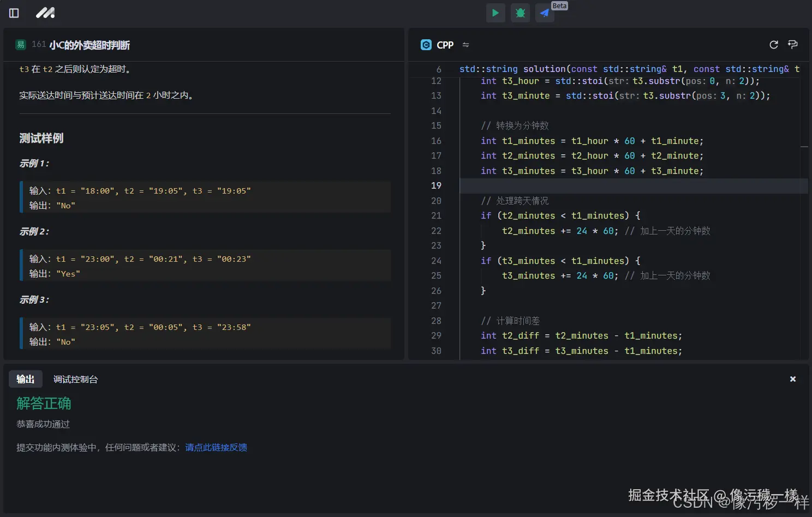
Task: Click the problem title 小C的外卖超时判断
Action: (89, 45)
